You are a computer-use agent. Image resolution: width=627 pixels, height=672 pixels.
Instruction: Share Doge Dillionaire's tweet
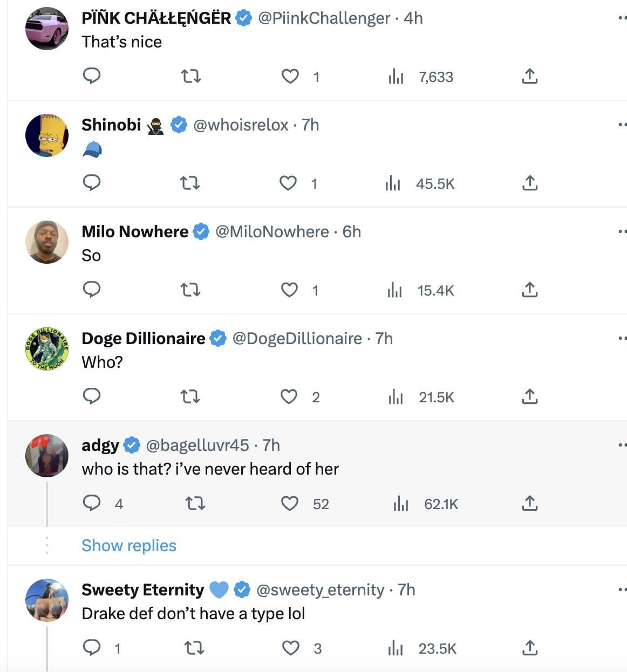click(x=530, y=397)
